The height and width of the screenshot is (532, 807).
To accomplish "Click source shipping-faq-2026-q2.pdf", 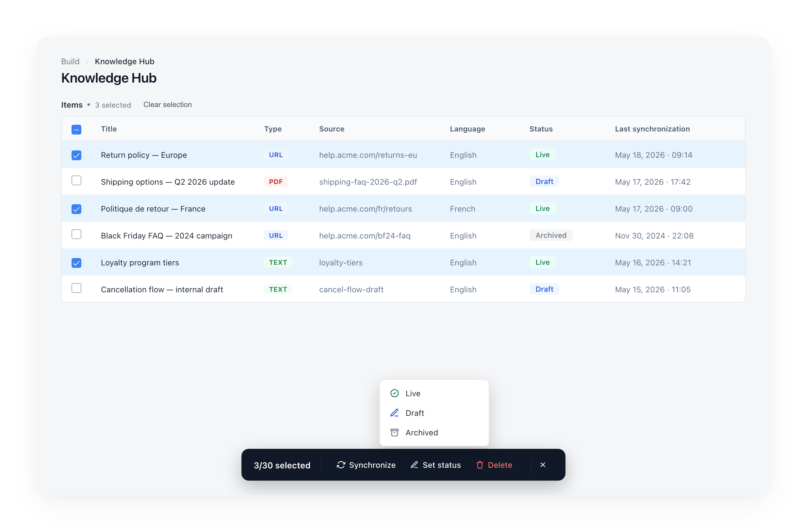I will click(x=368, y=182).
